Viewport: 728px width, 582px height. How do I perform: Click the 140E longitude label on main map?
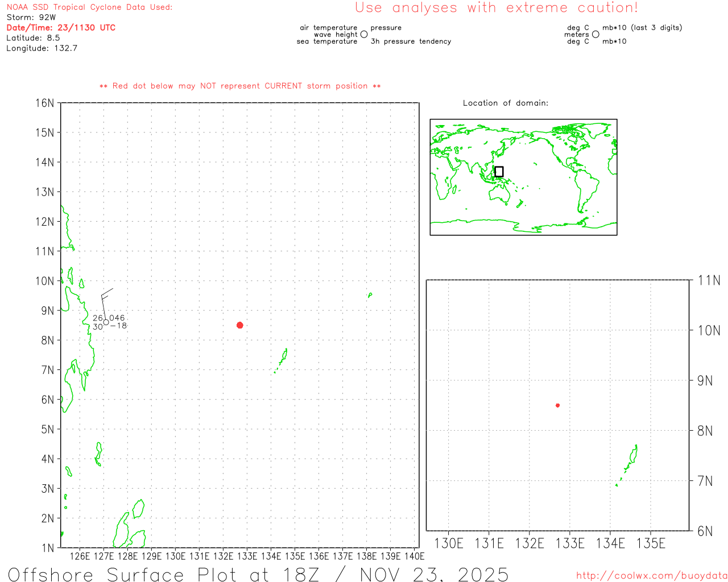pos(414,556)
